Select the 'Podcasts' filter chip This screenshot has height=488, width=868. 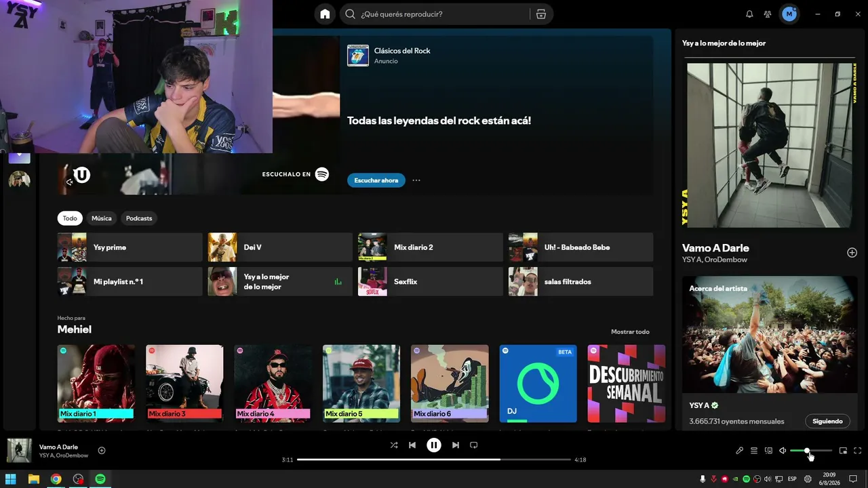(x=139, y=218)
